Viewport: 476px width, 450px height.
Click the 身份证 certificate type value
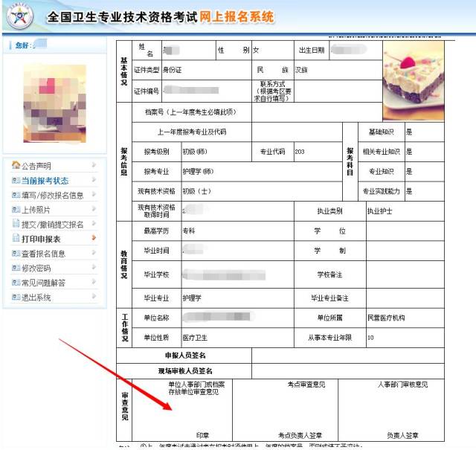pos(172,70)
